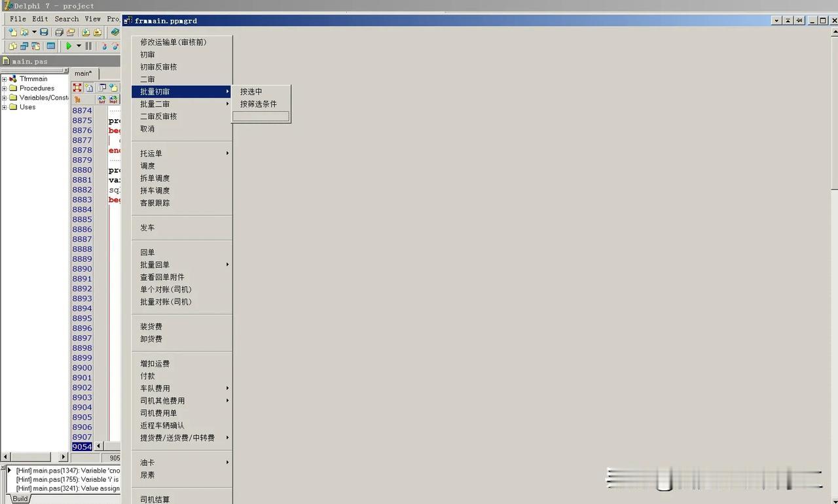838x504 pixels.
Task: Click the New items toolbar icon
Action: coord(12,31)
